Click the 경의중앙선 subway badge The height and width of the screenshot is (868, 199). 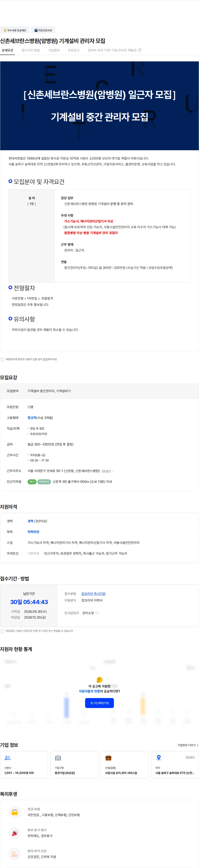pos(44,482)
